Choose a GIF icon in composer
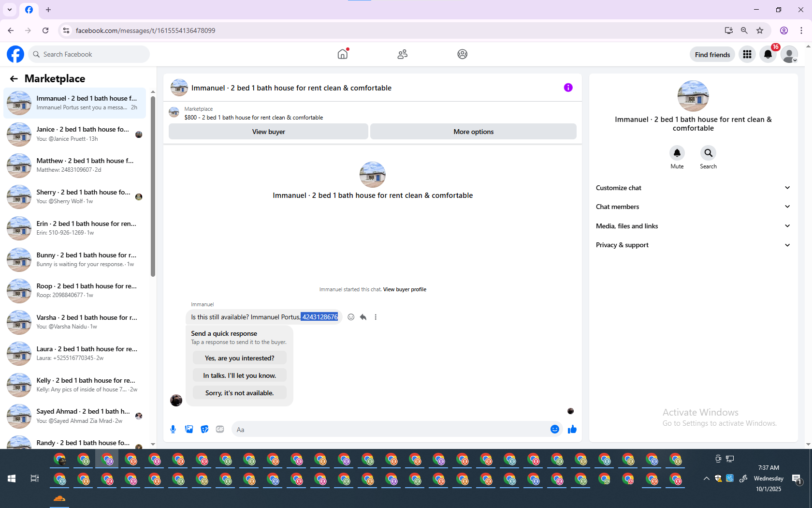Screen dimensions: 812x508 pyautogui.click(x=220, y=429)
